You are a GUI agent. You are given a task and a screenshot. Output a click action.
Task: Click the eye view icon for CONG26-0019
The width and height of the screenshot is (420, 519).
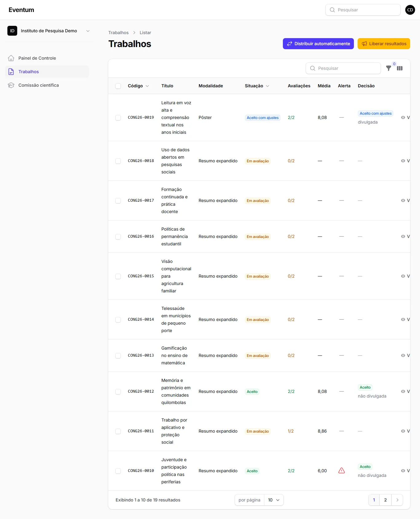[403, 117]
